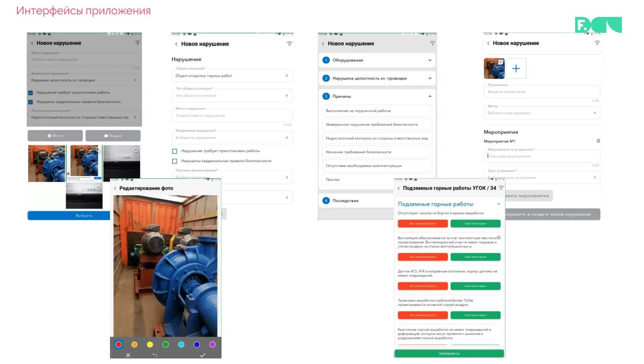Select cause Отсутствие необходимых комплектующих
Screen dimensions: 644x364
click(x=377, y=166)
